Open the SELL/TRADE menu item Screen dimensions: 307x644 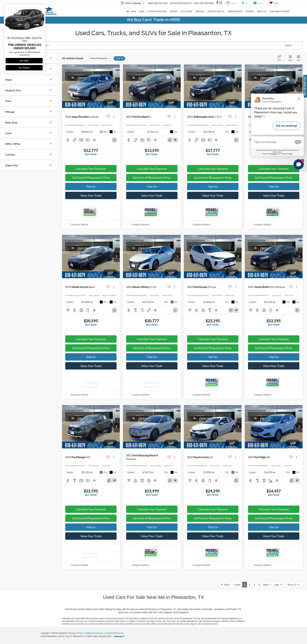tap(187, 11)
